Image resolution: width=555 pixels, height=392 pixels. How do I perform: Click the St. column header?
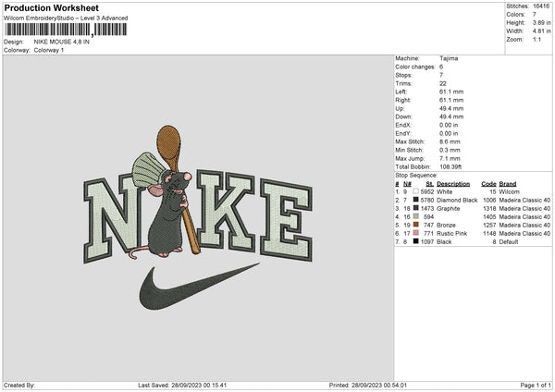(430, 184)
